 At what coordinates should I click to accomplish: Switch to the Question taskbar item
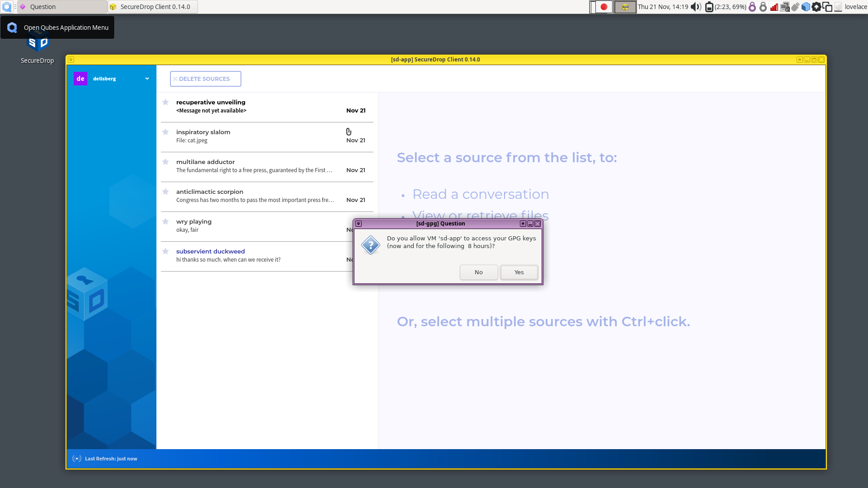coord(63,7)
